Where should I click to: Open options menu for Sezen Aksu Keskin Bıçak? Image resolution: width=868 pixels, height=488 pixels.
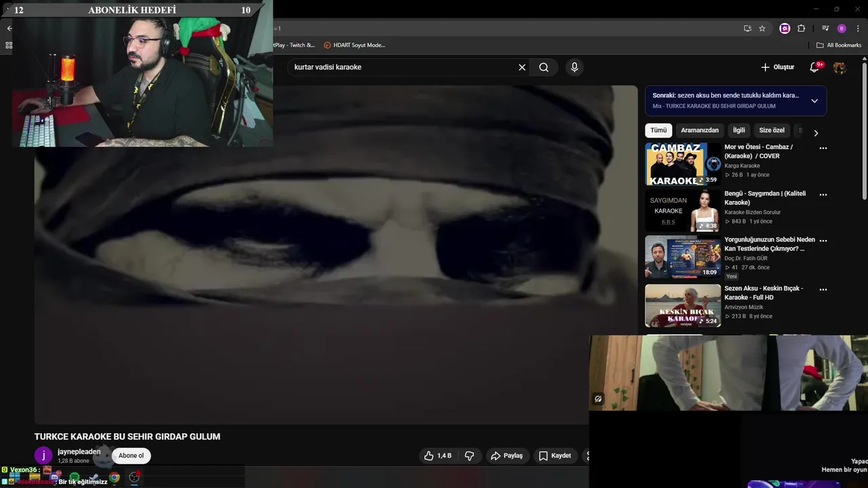pos(823,289)
